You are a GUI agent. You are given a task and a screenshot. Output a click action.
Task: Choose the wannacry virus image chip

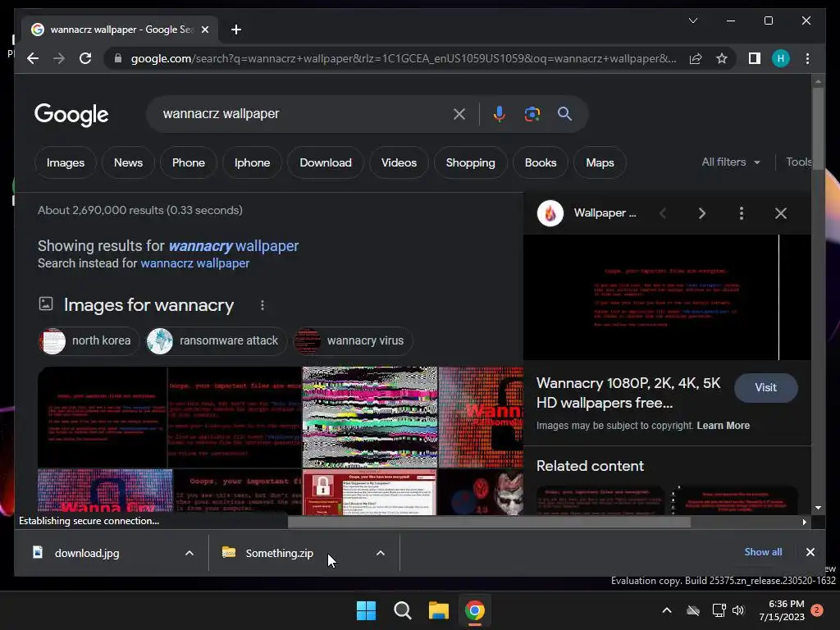pyautogui.click(x=353, y=340)
